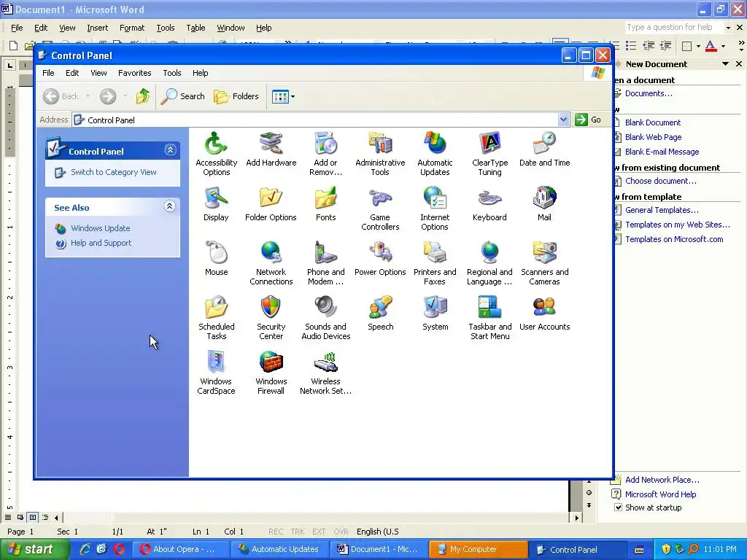
Task: Click Blank Web Page link in Word
Action: [653, 137]
